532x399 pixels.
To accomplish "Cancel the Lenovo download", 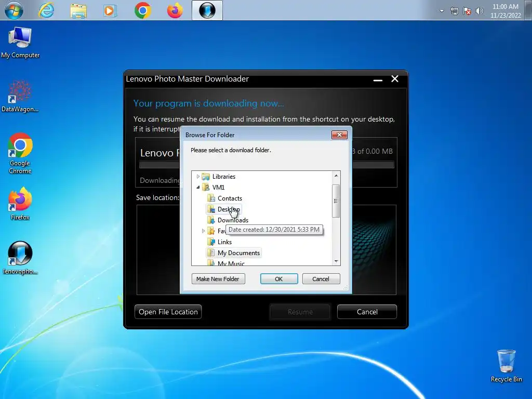I will 367,312.
